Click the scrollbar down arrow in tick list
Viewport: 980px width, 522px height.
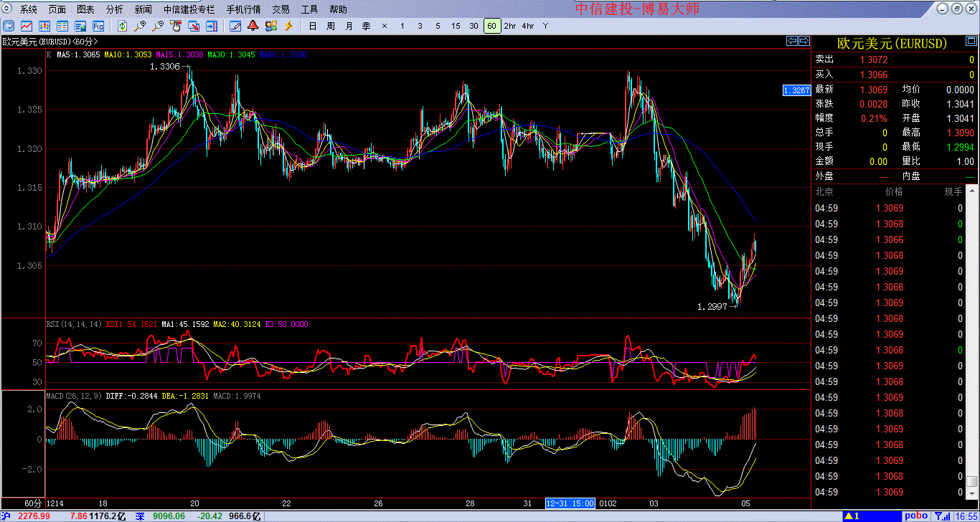[x=971, y=495]
